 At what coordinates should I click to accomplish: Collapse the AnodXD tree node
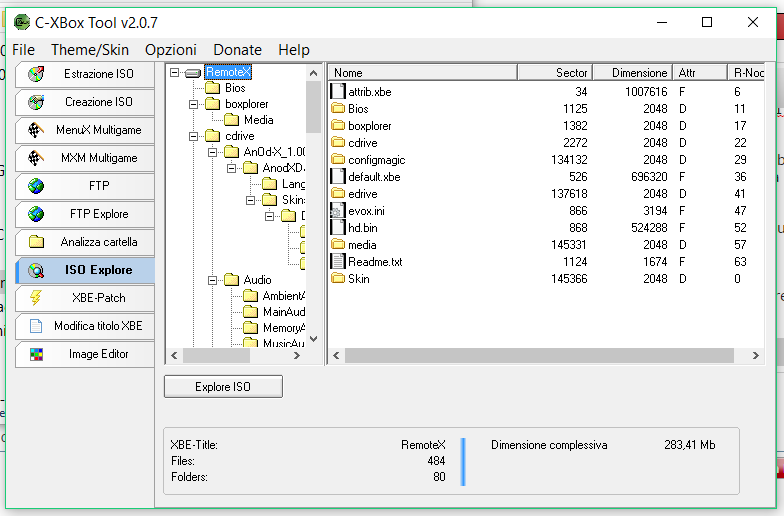(x=231, y=168)
